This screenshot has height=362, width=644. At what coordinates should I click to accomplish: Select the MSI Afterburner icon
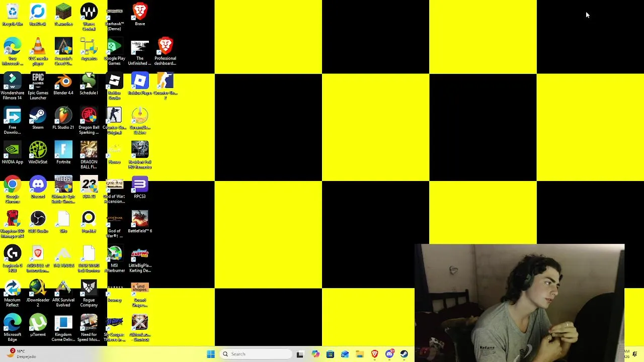click(114, 259)
